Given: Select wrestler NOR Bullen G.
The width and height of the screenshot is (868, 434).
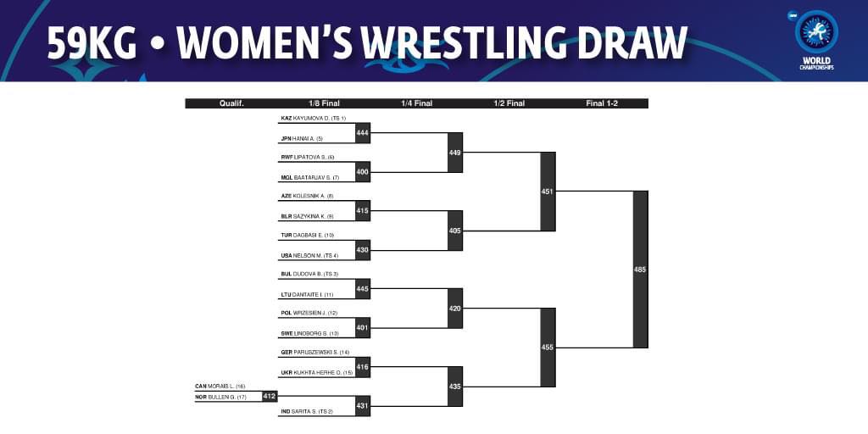Looking at the screenshot, I should click(221, 397).
